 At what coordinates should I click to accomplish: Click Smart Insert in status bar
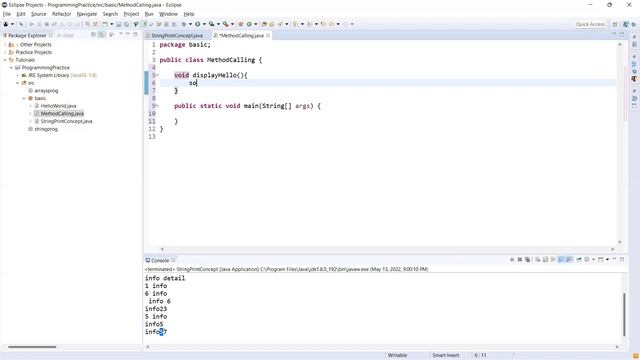[446, 355]
